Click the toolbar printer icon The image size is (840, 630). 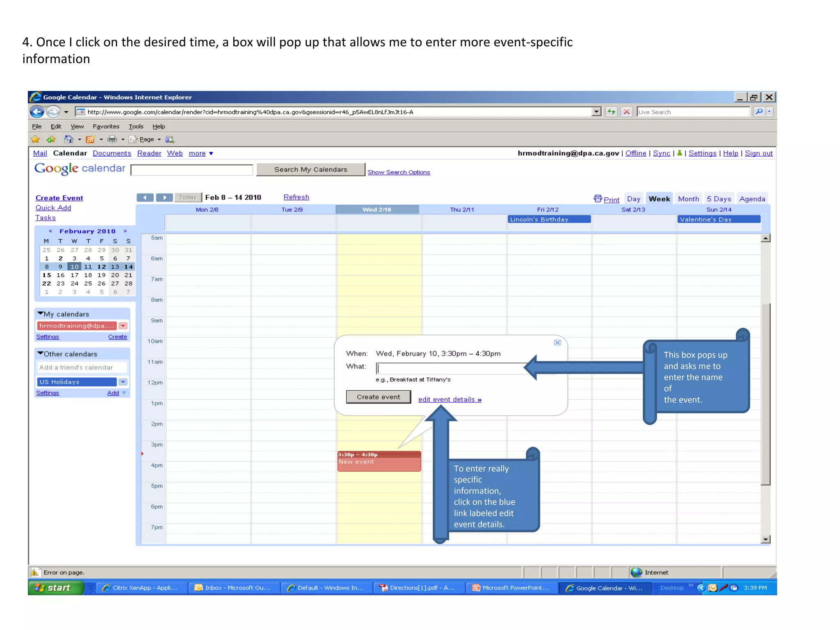[112, 139]
